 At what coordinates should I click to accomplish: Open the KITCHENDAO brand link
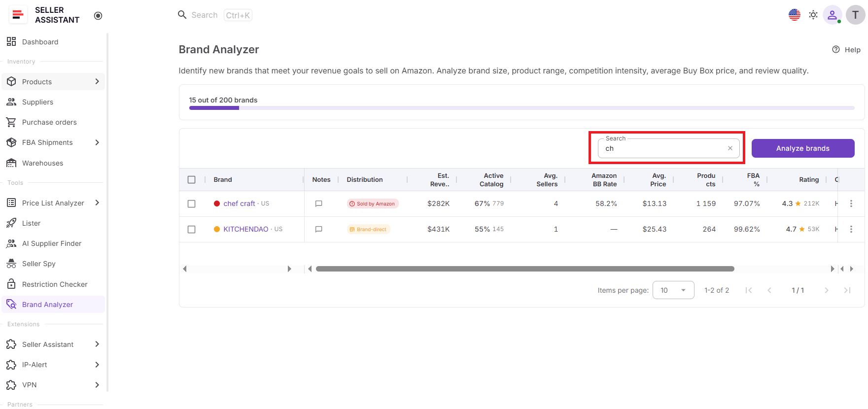point(246,229)
